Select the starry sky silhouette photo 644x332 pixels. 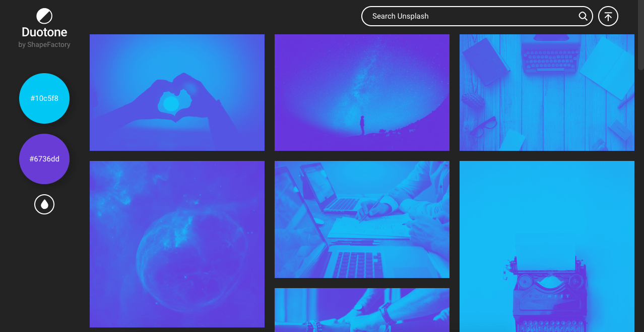click(x=362, y=92)
